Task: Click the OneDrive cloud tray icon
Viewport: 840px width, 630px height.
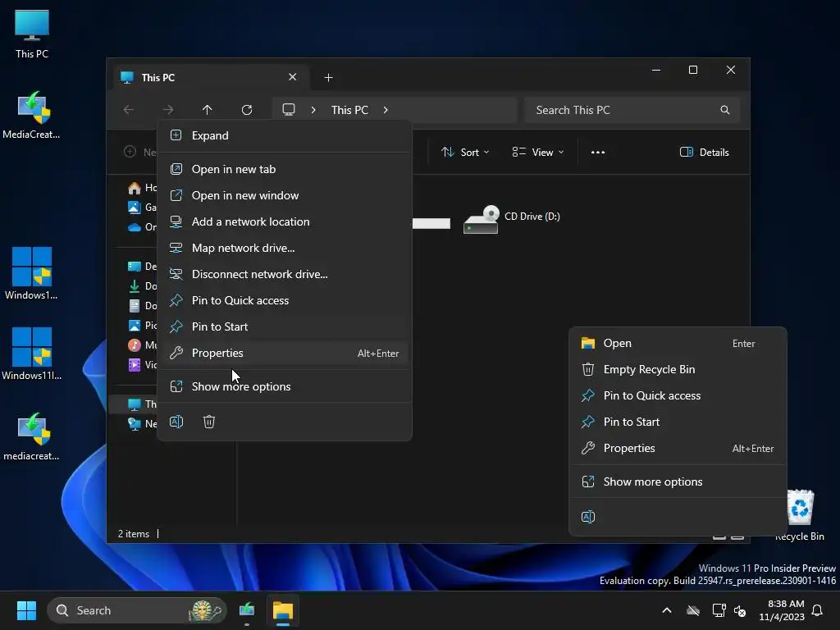Action: click(693, 610)
